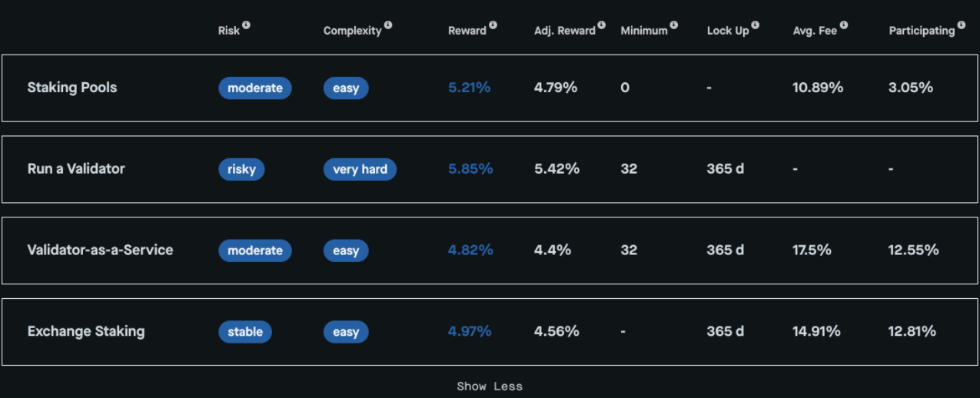Click the 4.97% Exchange Staking reward
The height and width of the screenshot is (398, 980).
click(470, 332)
